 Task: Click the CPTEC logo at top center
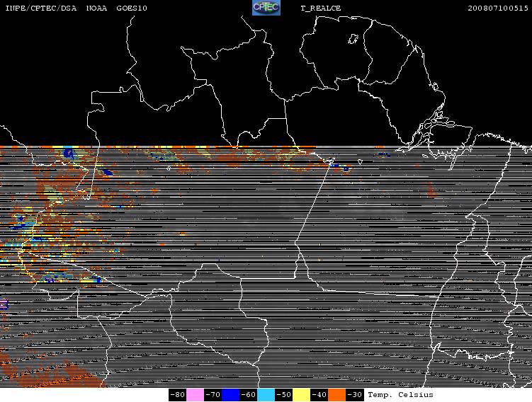266,8
